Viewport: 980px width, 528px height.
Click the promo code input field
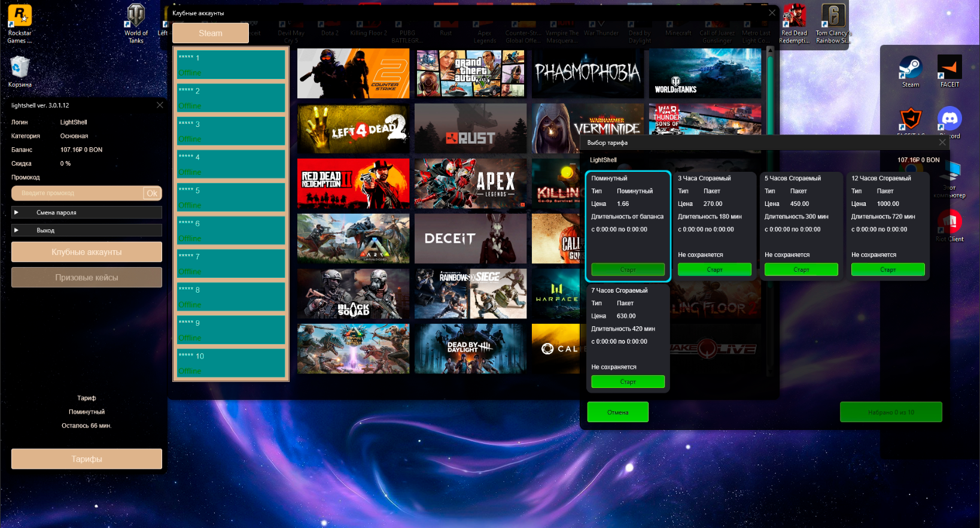(77, 193)
